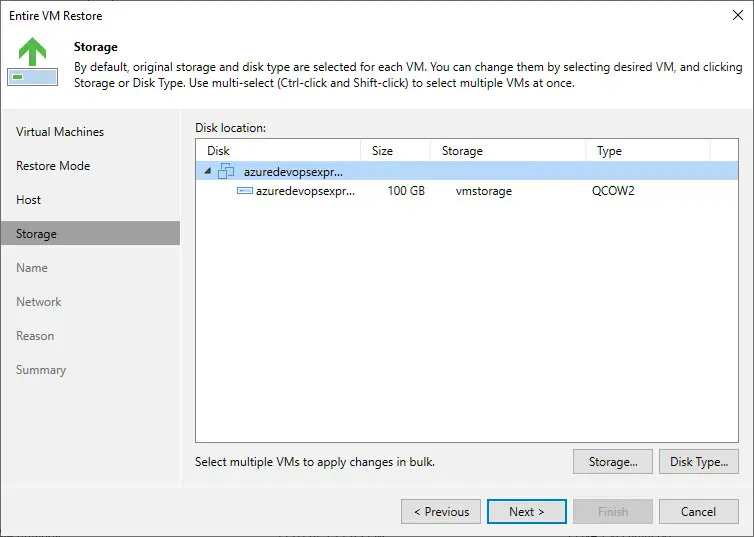Open the Virtual Machines wizard step
The image size is (754, 537).
(60, 132)
